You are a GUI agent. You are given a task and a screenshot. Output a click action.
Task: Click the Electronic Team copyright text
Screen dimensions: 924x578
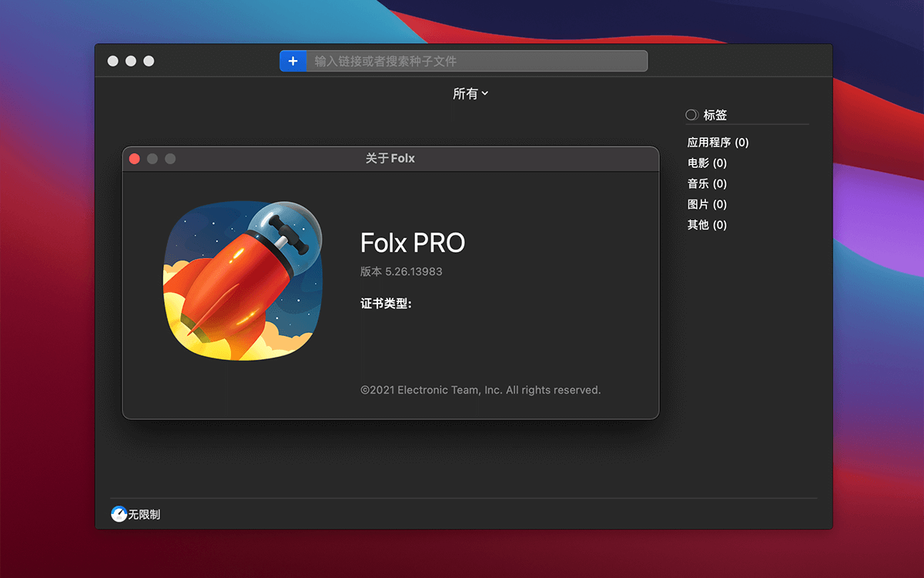pos(480,390)
